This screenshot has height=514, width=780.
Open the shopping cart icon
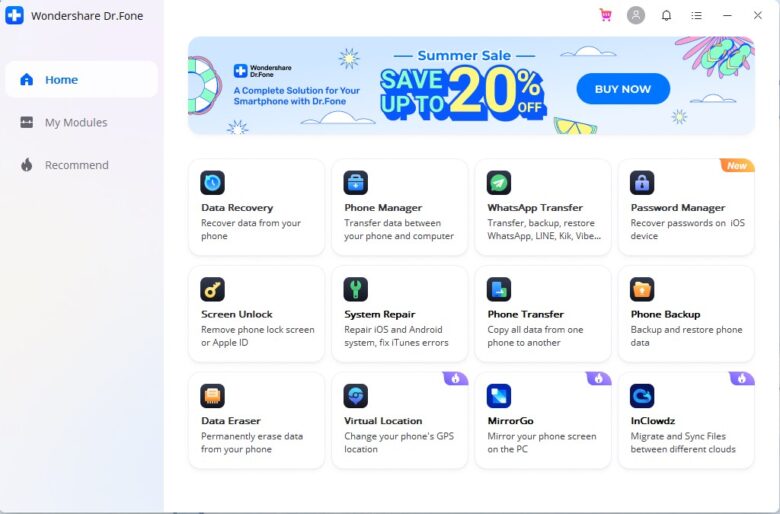(x=606, y=15)
